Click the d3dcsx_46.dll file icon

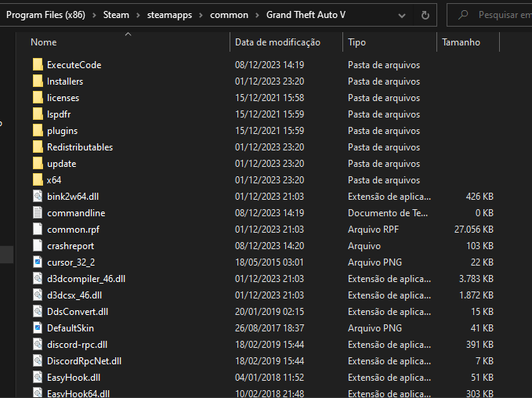[x=38, y=295]
